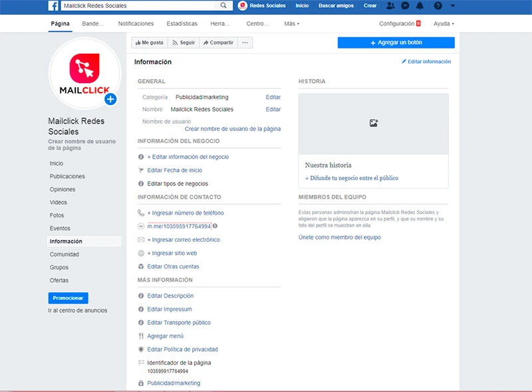Click the blue plus on profile picture
The image size is (532, 392).
[x=110, y=99]
